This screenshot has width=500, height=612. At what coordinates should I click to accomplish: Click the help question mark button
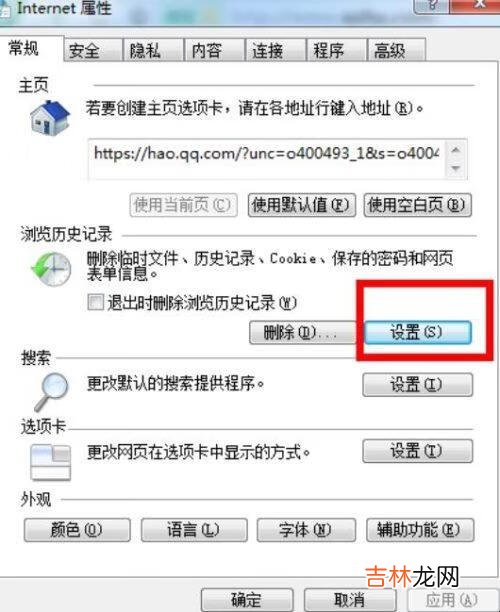[432, 5]
